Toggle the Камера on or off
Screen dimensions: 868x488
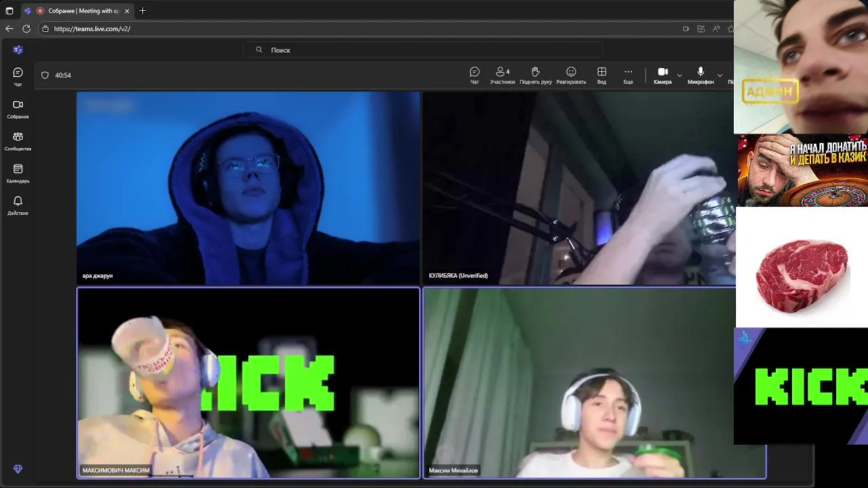coord(663,75)
